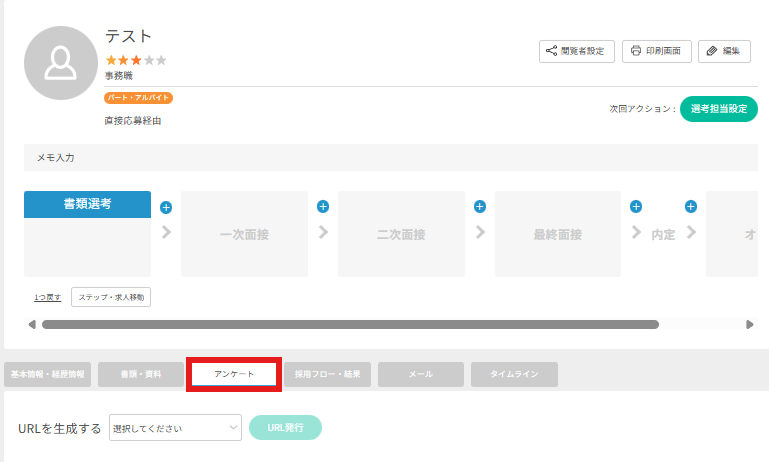
Task: Open the 基本情報・経歴情報 tab
Action: (48, 374)
